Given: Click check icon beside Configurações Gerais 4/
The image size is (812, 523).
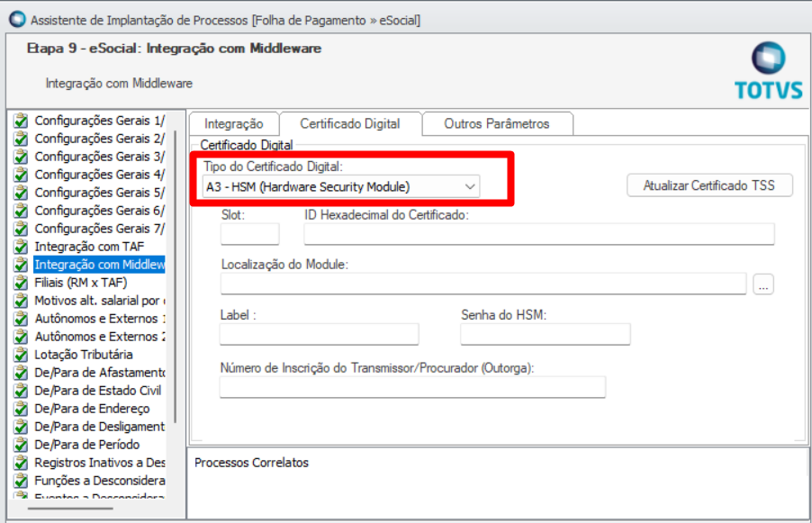Looking at the screenshot, I should click(21, 175).
